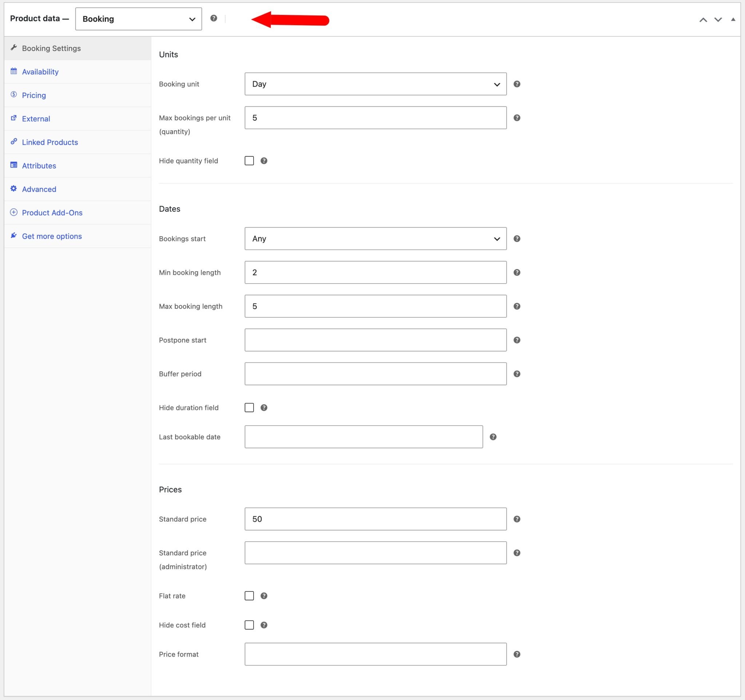Click the Product Add-Ons plus icon
Screen dimensions: 745x700
[14, 212]
